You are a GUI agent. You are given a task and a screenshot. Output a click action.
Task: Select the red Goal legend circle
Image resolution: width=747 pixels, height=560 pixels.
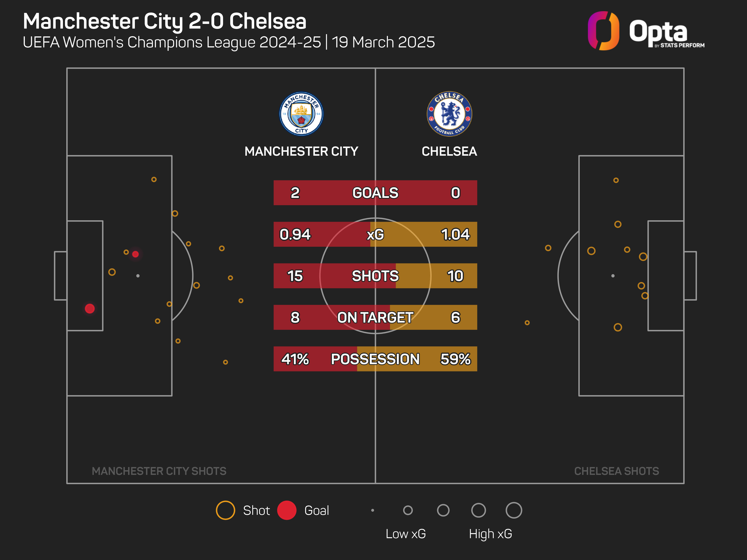point(287,510)
